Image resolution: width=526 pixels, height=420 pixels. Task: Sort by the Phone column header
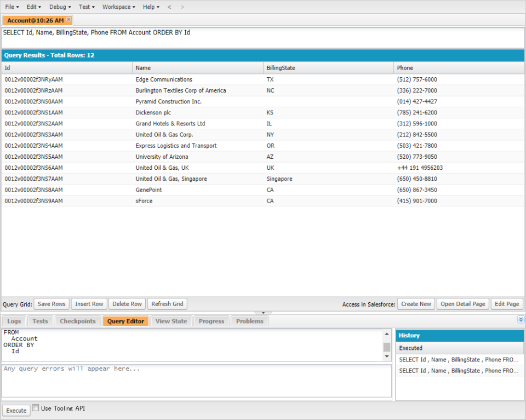tap(459, 68)
